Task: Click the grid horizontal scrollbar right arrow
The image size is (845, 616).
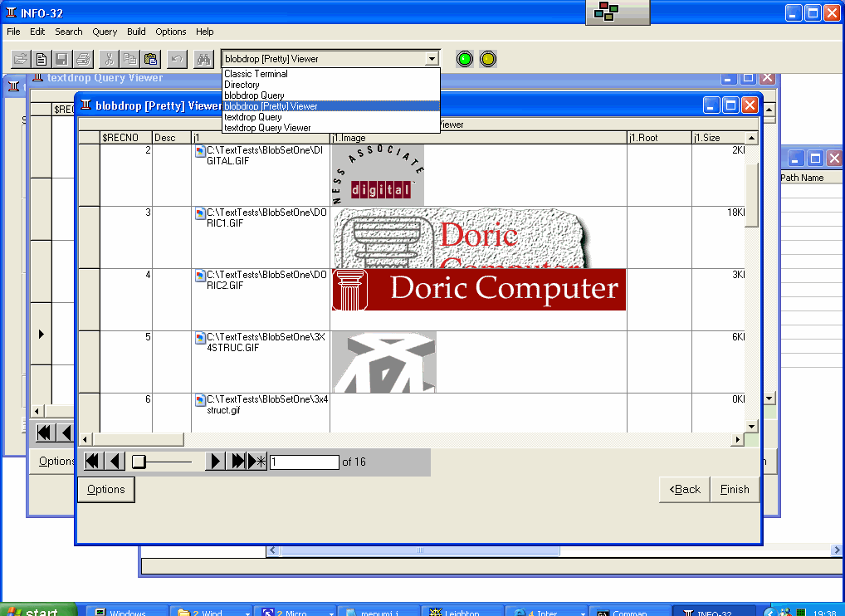Action: click(738, 439)
